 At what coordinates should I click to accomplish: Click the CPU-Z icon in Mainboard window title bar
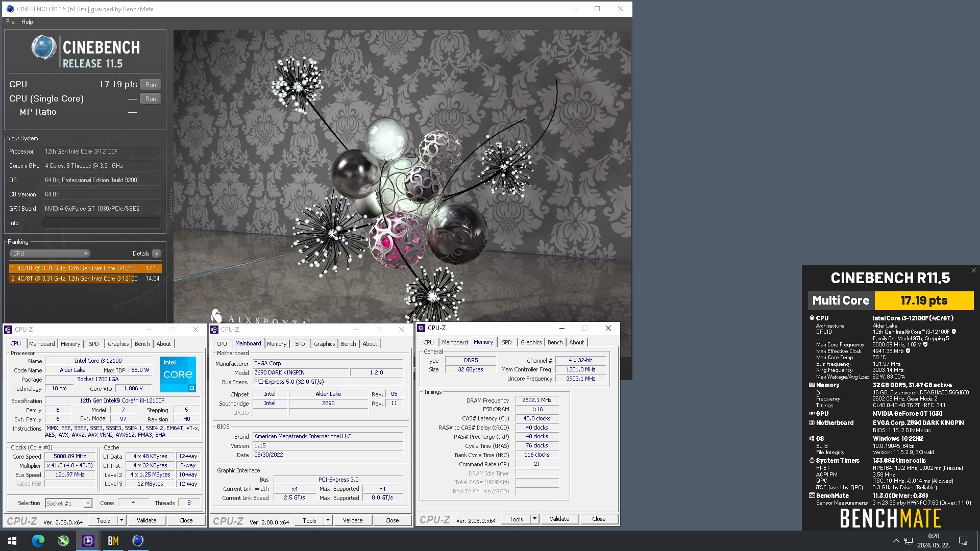tap(214, 330)
